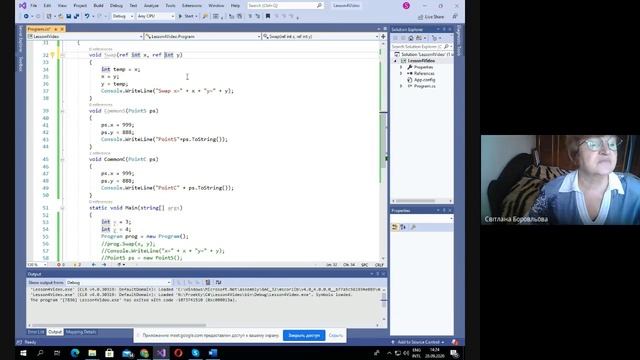Screen dimensions: 640x360
Task: Expand the References node in Solution Explorer
Action: (401, 73)
